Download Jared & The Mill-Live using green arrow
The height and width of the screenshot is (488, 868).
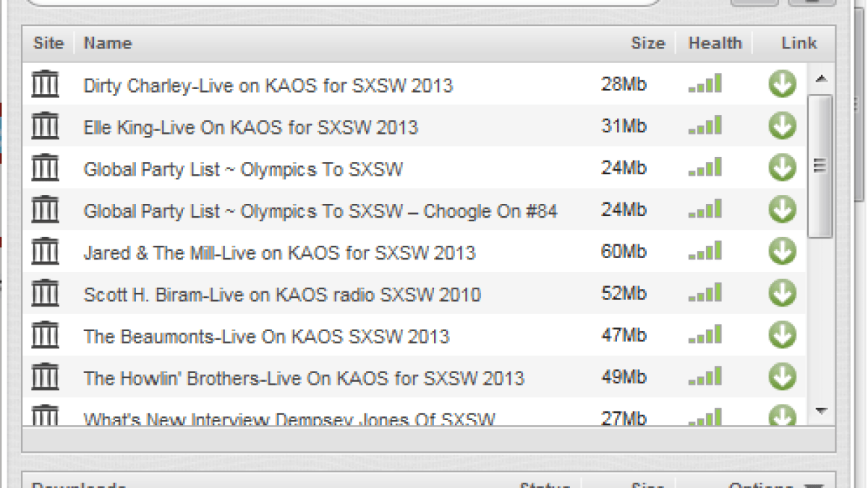click(x=782, y=252)
